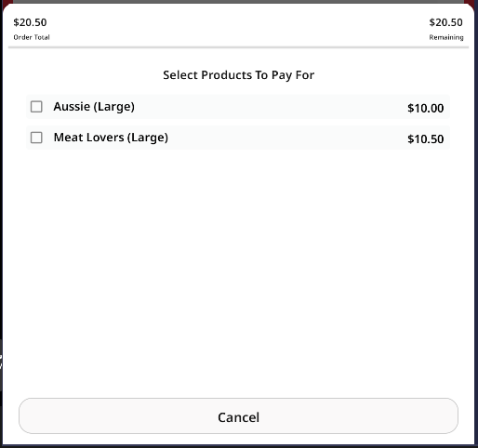
Task: Select the Aussie (Large) product label
Action: coord(94,107)
